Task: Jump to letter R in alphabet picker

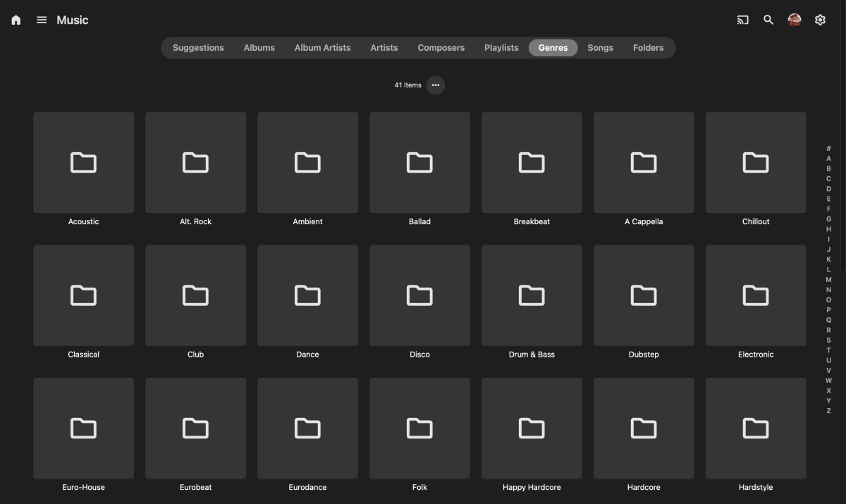Action: point(828,330)
